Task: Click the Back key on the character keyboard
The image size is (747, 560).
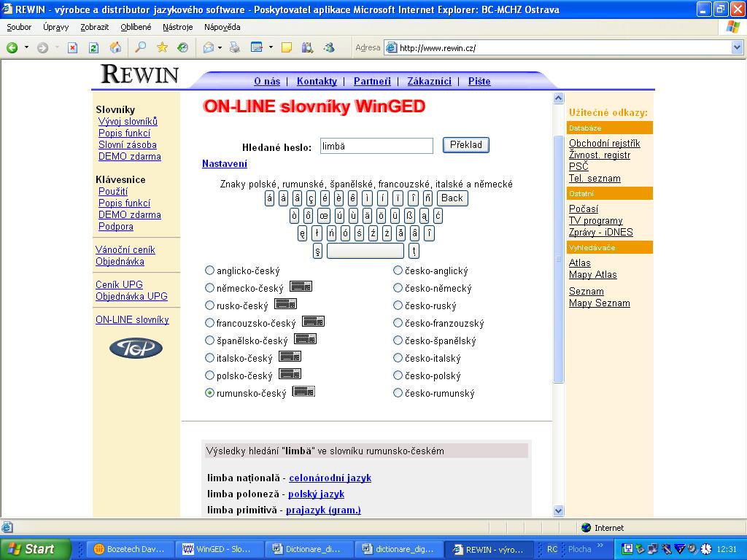Action: click(x=452, y=198)
